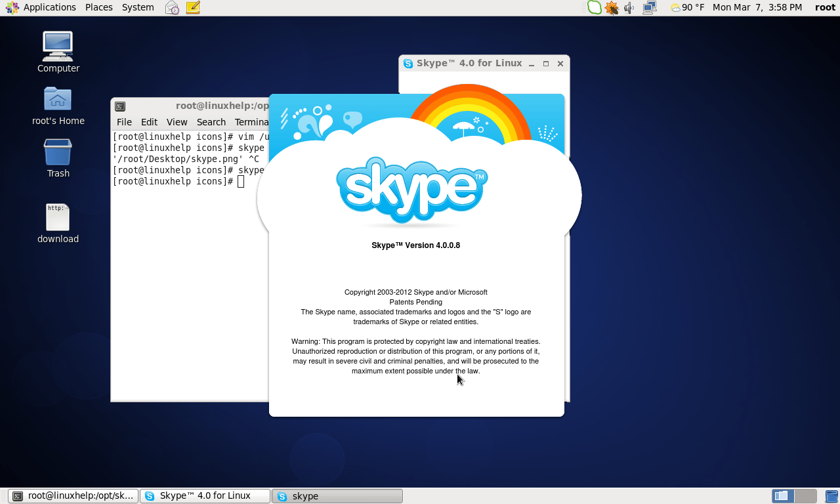
Task: Click the Terminal window title root@linuxhelp
Action: [222, 106]
